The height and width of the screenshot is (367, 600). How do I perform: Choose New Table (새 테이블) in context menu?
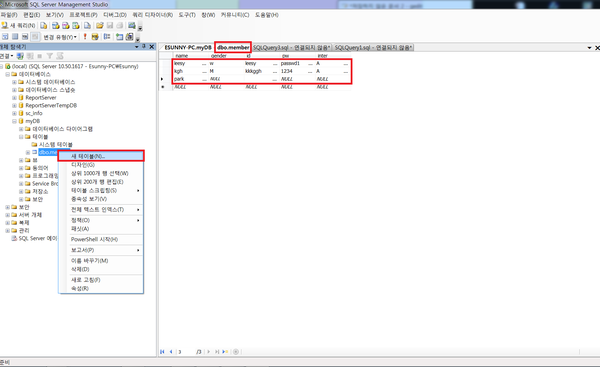pos(101,156)
